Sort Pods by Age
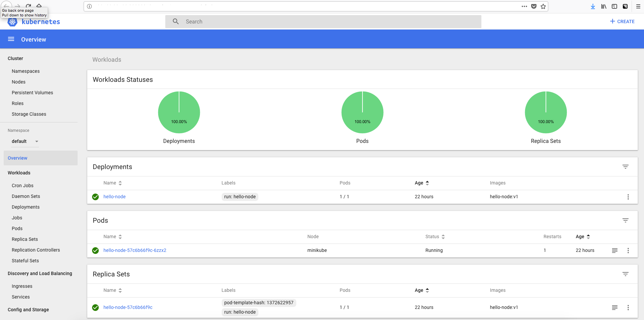The image size is (644, 320). [x=583, y=236]
